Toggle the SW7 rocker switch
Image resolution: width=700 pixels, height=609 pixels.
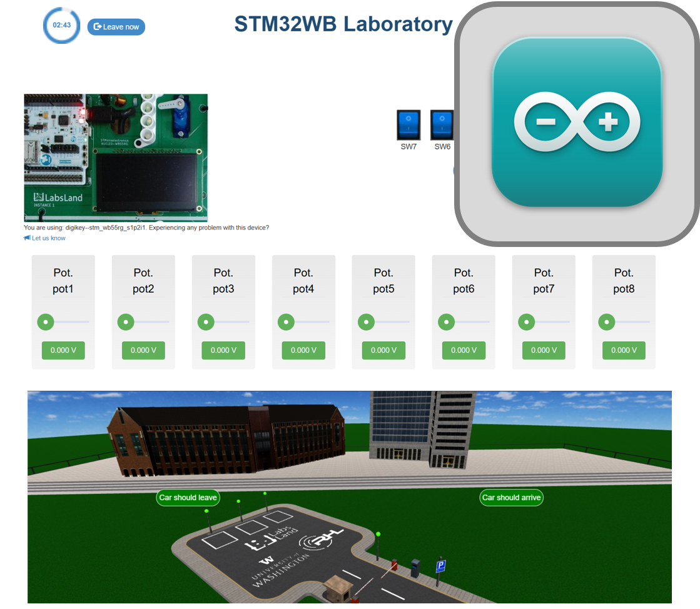(408, 125)
